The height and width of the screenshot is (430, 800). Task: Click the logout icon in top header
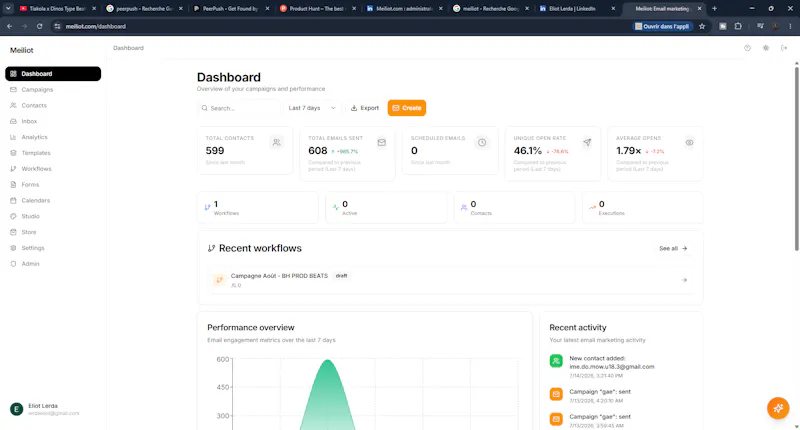[784, 48]
